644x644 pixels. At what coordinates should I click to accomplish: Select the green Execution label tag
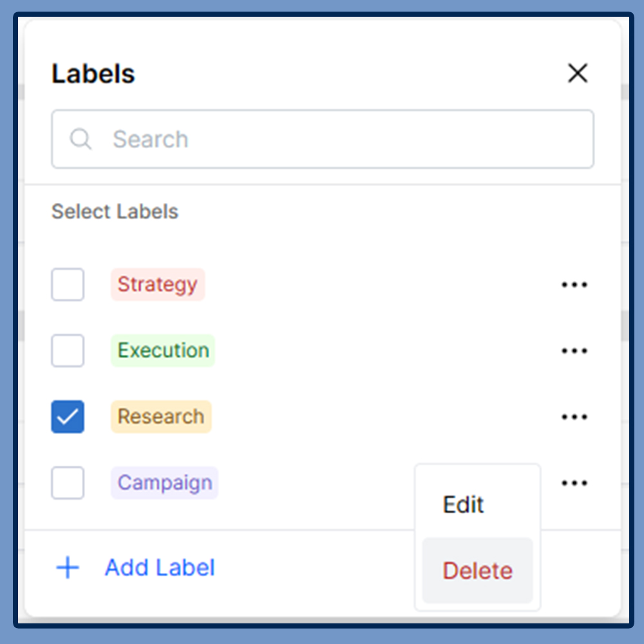(163, 351)
